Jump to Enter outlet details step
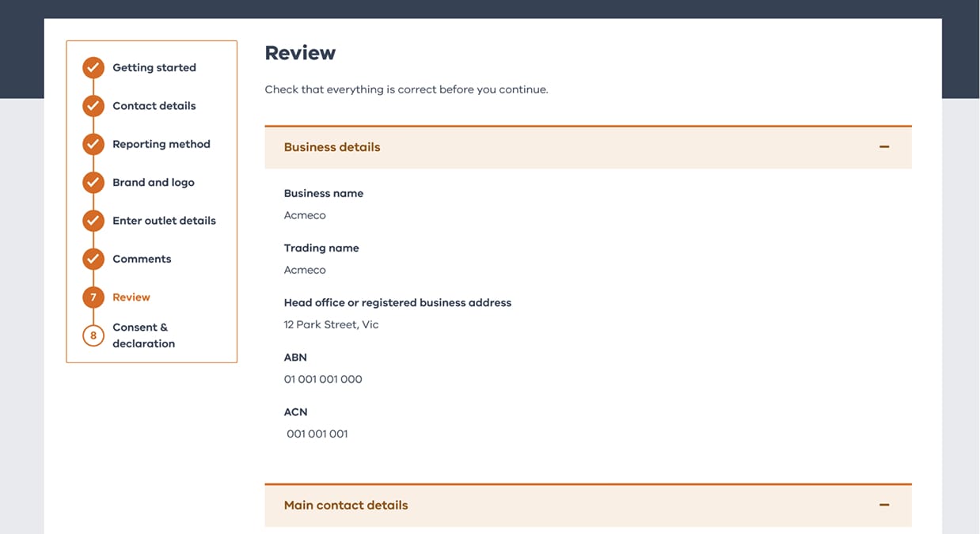This screenshot has width=980, height=534. coord(164,221)
